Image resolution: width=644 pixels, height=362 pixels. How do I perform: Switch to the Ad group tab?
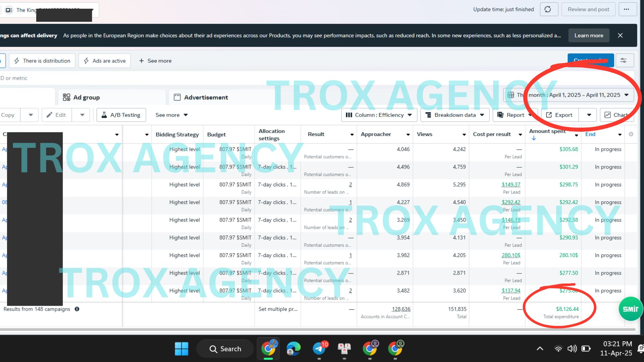pos(112,97)
